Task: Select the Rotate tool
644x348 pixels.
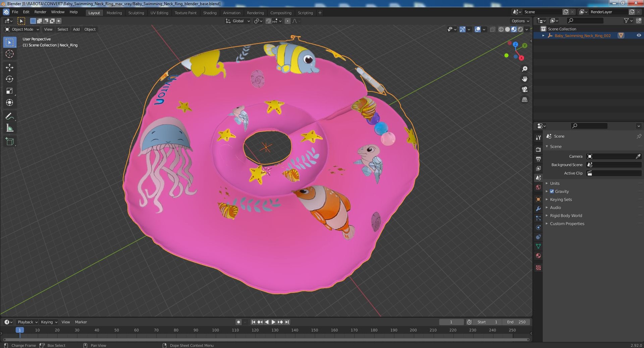Action: click(x=10, y=79)
